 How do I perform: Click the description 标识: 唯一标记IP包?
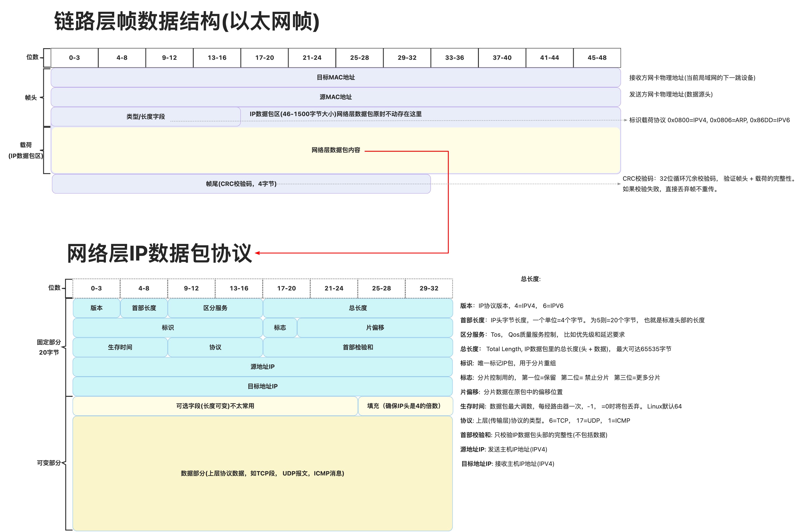tap(508, 363)
